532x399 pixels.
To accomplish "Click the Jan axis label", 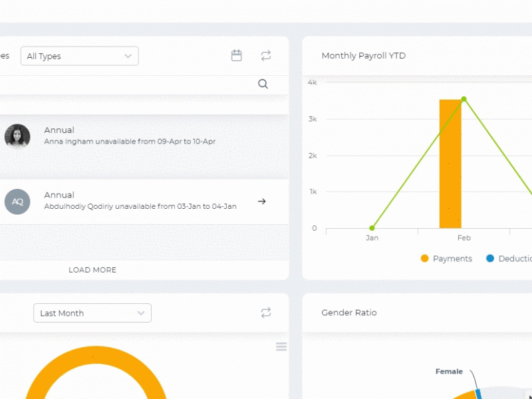I will (372, 238).
